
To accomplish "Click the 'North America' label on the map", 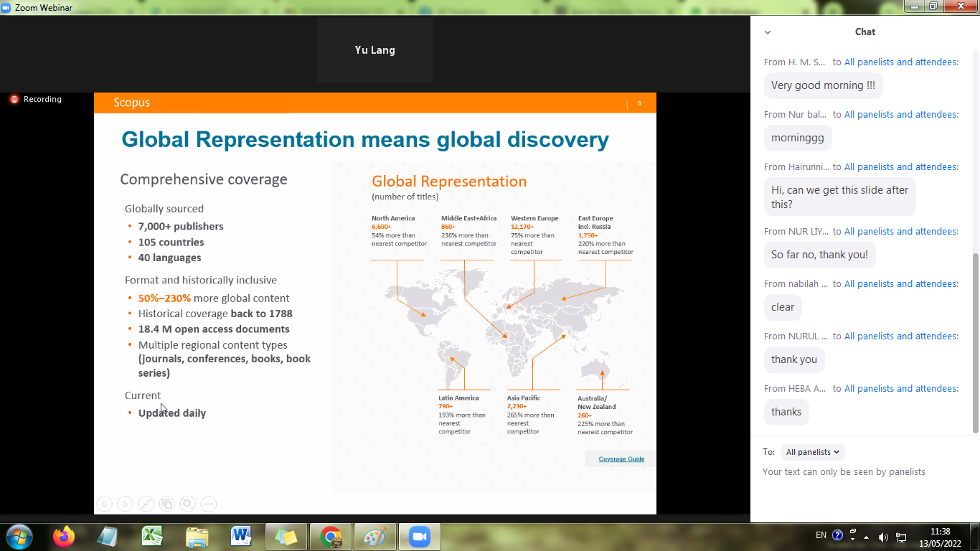I will click(x=393, y=218).
